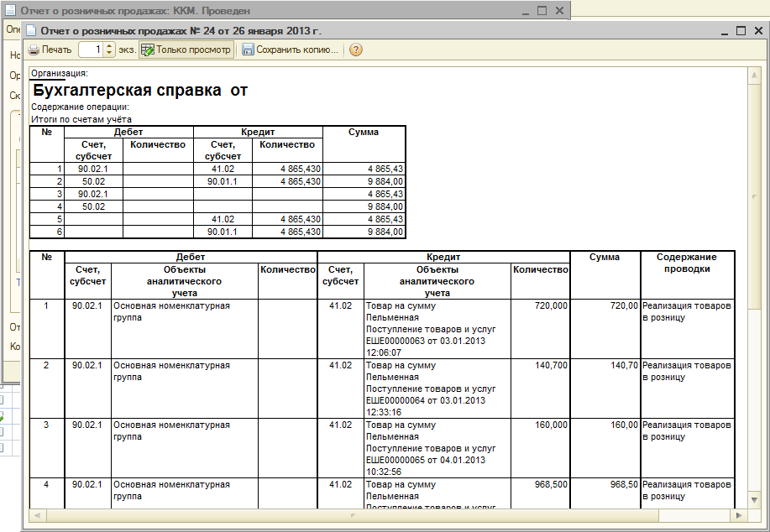Close the background ККМ. Проведен window
The width and height of the screenshot is (770, 532).
tap(559, 10)
